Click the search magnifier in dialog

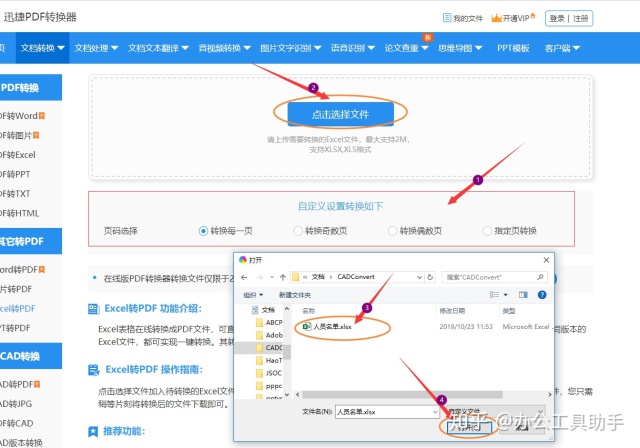[540, 277]
